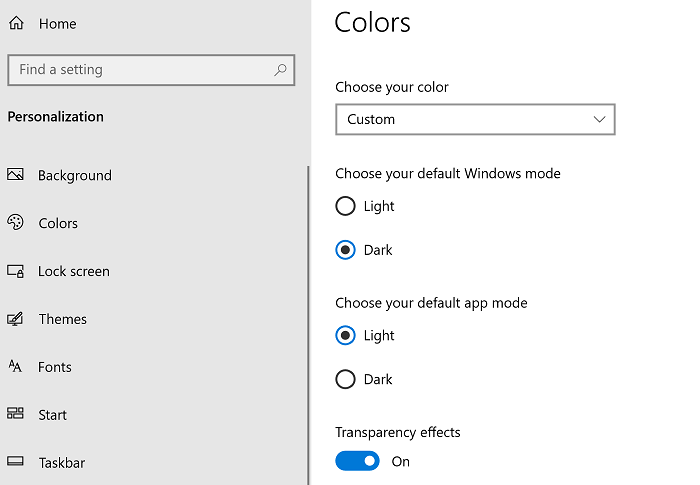Focus the Find a setting field
This screenshot has height=485, width=700.
151,70
